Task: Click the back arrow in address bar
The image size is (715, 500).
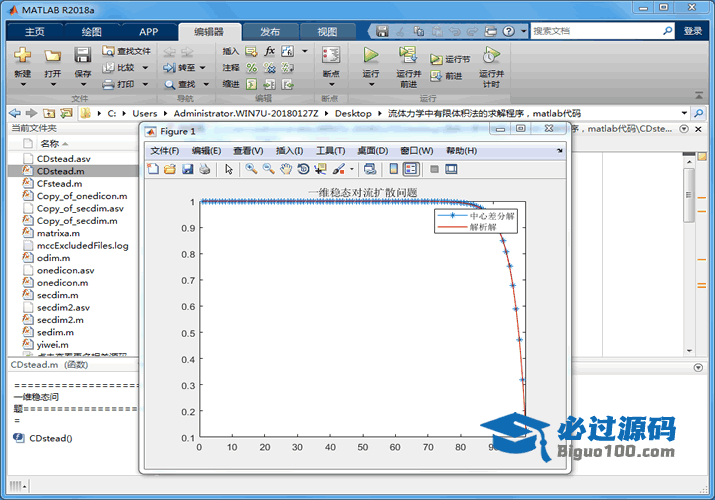Action: click(15, 113)
